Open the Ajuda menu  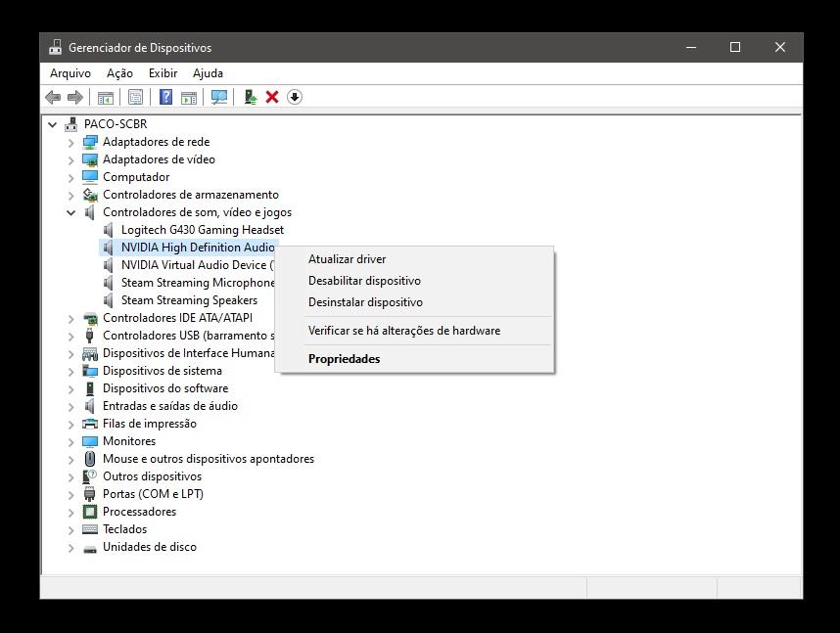(208, 73)
